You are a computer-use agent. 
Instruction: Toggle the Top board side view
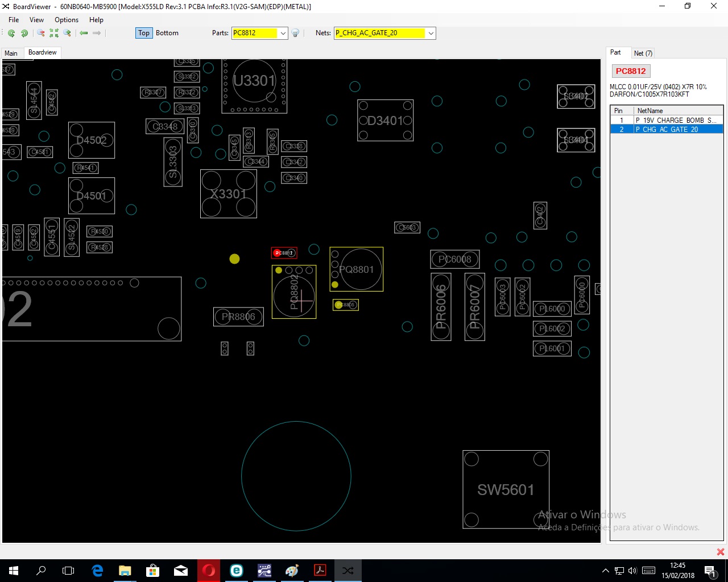(144, 33)
